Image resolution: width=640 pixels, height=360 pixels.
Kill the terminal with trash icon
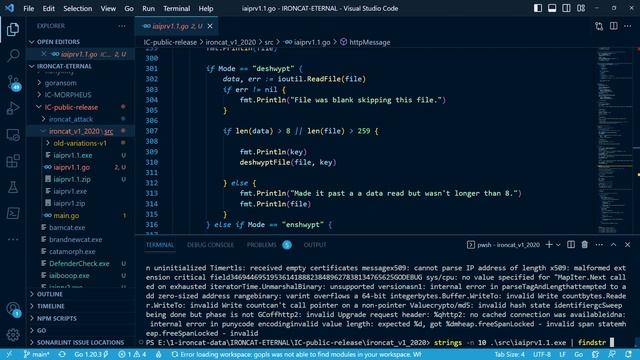click(x=584, y=244)
